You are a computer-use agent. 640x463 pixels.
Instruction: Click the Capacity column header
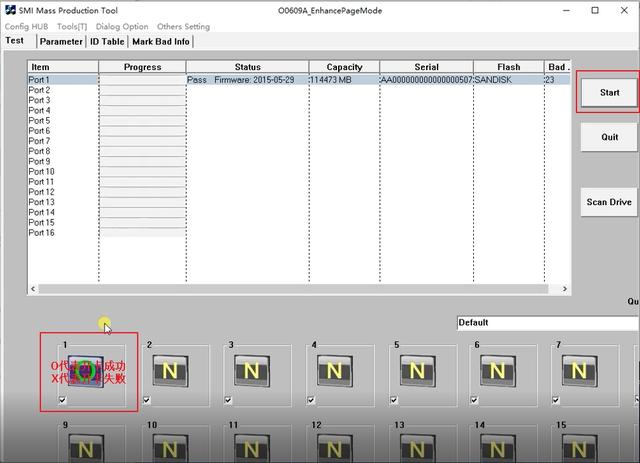click(344, 67)
